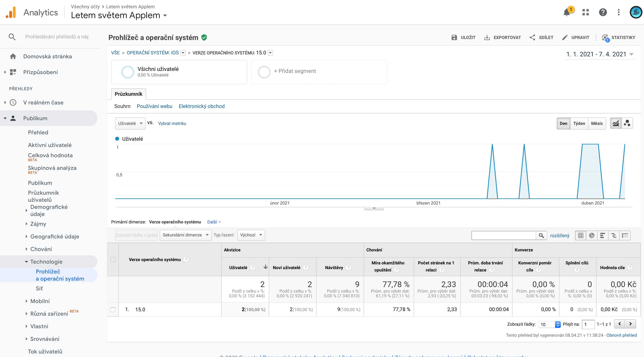Check the row 15.0 checkbox
This screenshot has width=644, height=357.
(x=113, y=310)
